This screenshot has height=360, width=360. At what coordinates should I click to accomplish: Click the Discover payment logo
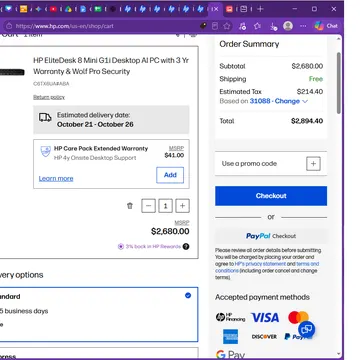click(x=264, y=337)
